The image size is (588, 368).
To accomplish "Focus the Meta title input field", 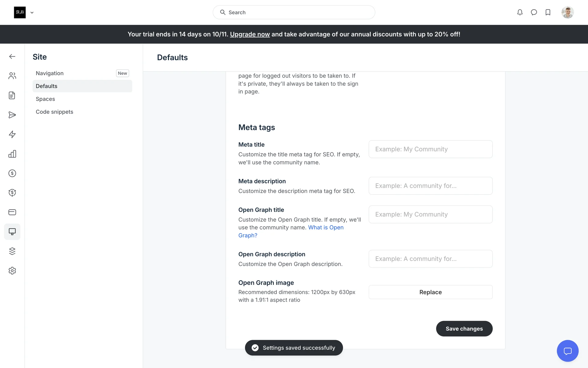I will pos(430,149).
